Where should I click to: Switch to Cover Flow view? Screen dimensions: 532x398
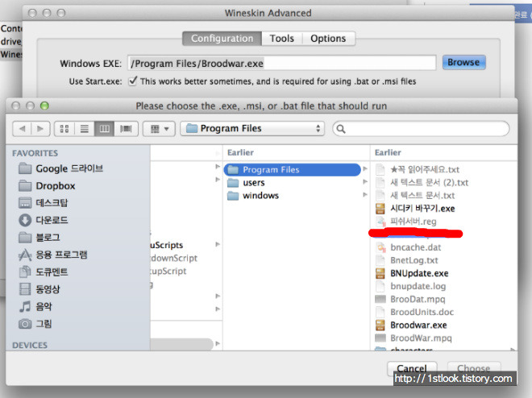click(126, 129)
